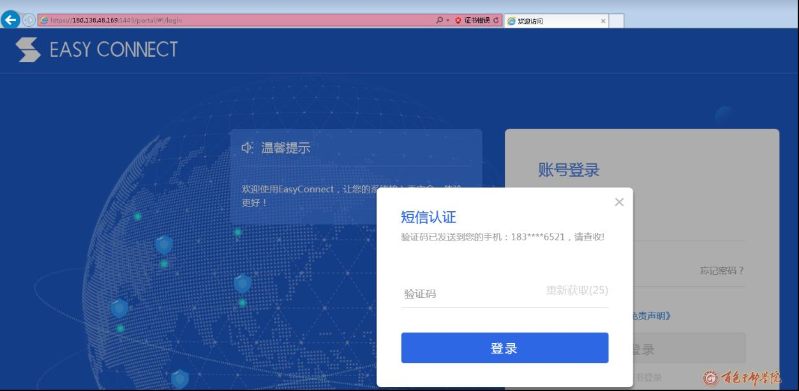Click the refresh icon in address bar
This screenshot has height=391, width=799.
click(x=496, y=20)
